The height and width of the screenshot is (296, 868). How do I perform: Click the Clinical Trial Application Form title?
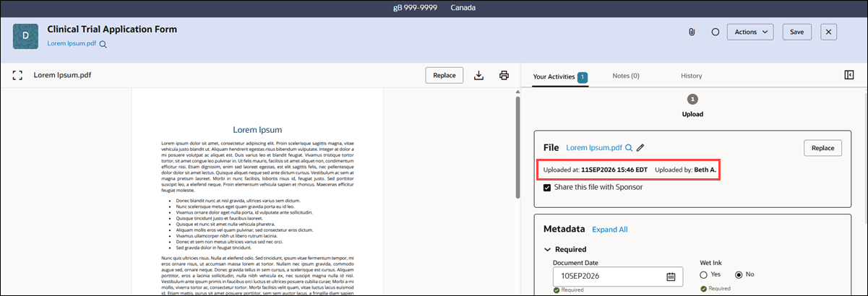coord(112,30)
